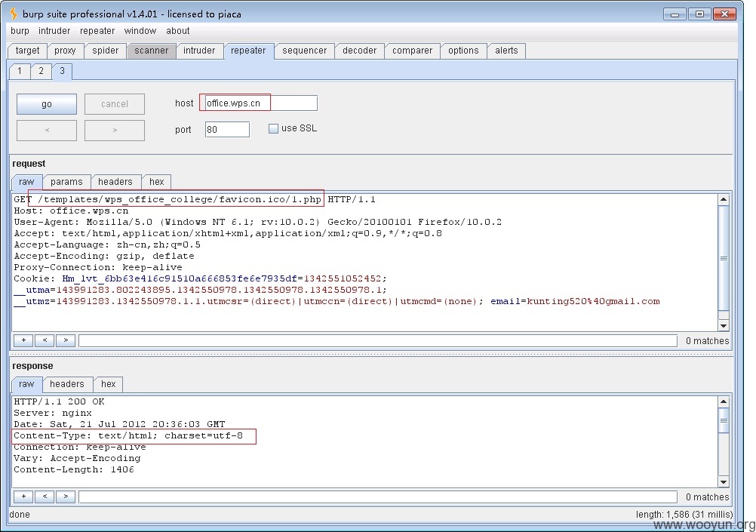Open the window menu
The width and height of the screenshot is (756, 532).
coord(140,31)
